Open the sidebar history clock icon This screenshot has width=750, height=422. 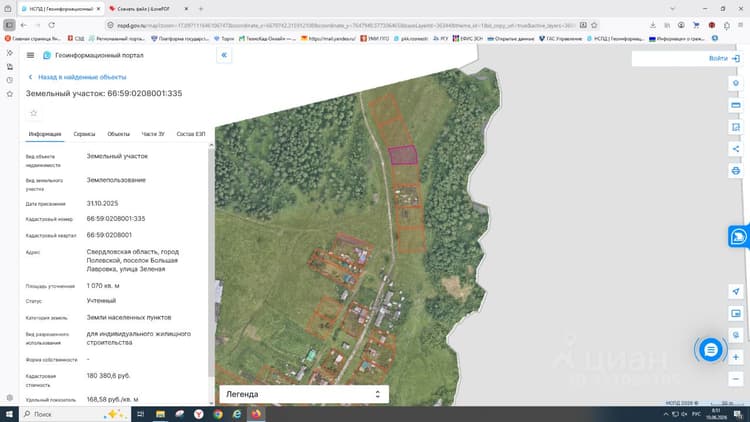(x=10, y=80)
